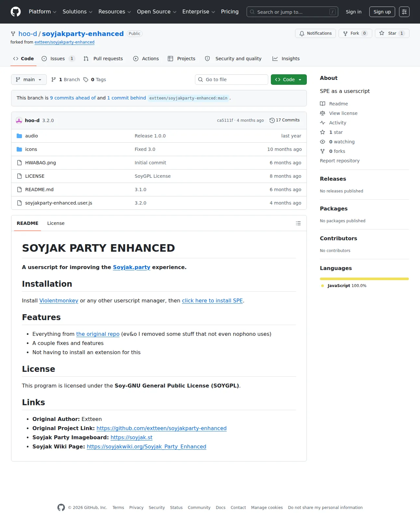Click the Sign in link
The image size is (420, 525).
(354, 12)
